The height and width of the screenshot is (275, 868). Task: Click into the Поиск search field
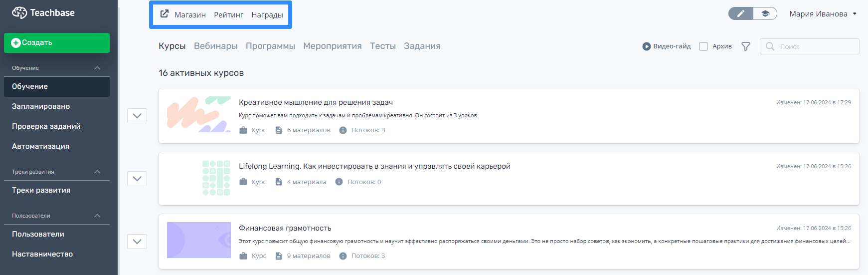810,46
